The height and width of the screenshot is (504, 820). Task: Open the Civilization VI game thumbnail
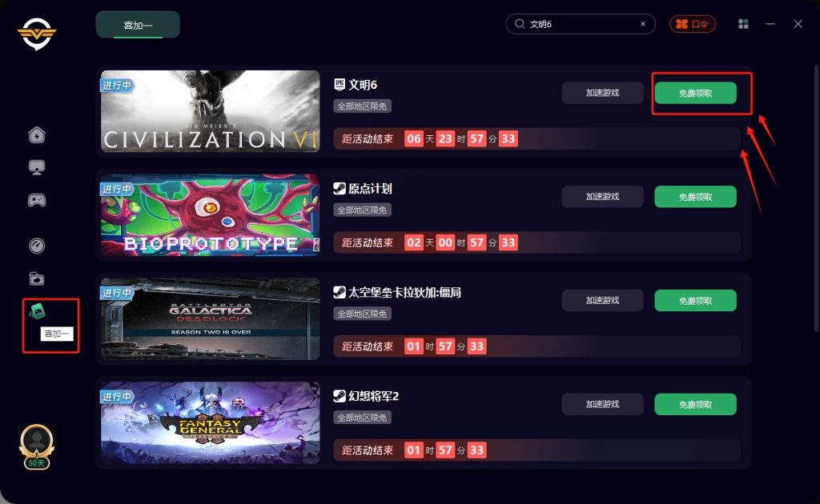pyautogui.click(x=210, y=111)
